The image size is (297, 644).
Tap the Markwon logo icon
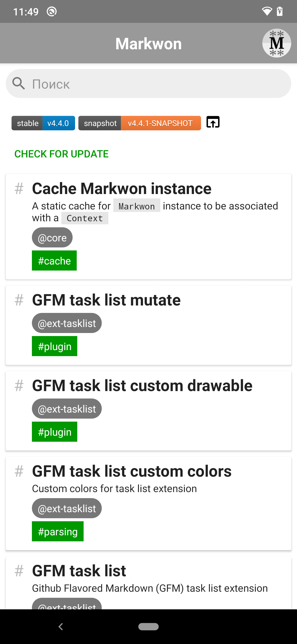coord(276,43)
